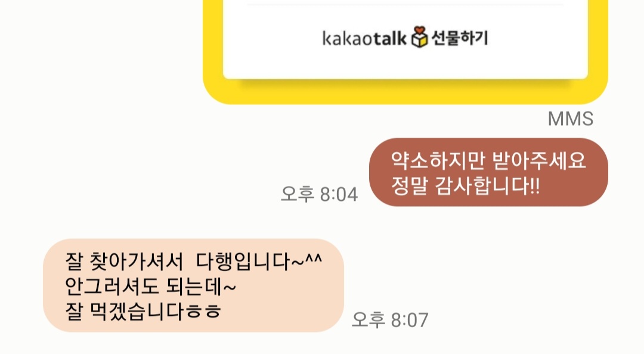Image resolution: width=644 pixels, height=354 pixels.
Task: Tap the line 안그러셔도 되는데~
Action: [x=150, y=286]
